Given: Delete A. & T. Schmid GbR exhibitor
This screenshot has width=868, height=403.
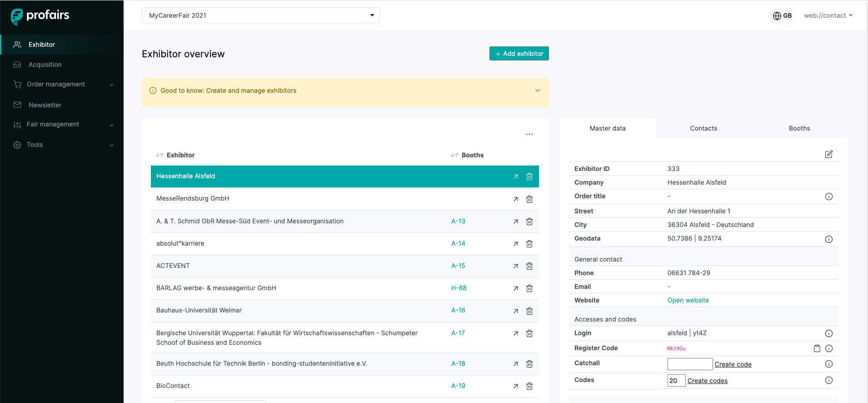Looking at the screenshot, I should click(x=529, y=222).
